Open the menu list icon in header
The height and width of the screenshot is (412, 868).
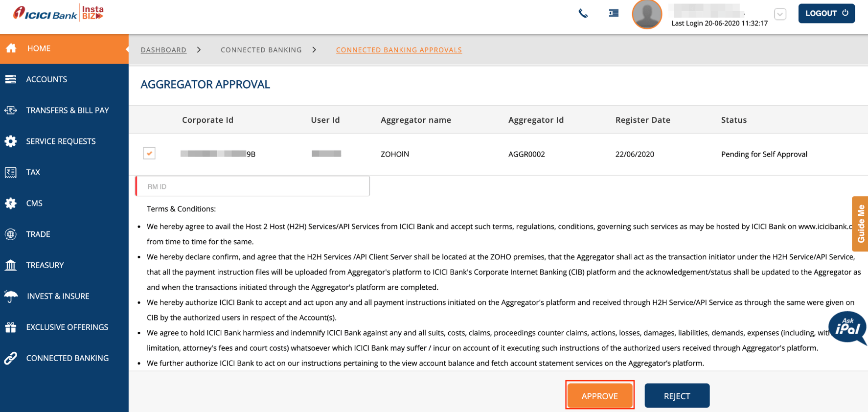tap(614, 13)
